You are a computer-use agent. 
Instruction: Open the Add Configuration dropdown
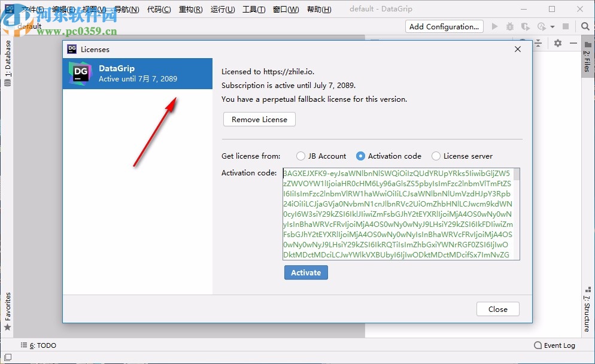click(444, 26)
